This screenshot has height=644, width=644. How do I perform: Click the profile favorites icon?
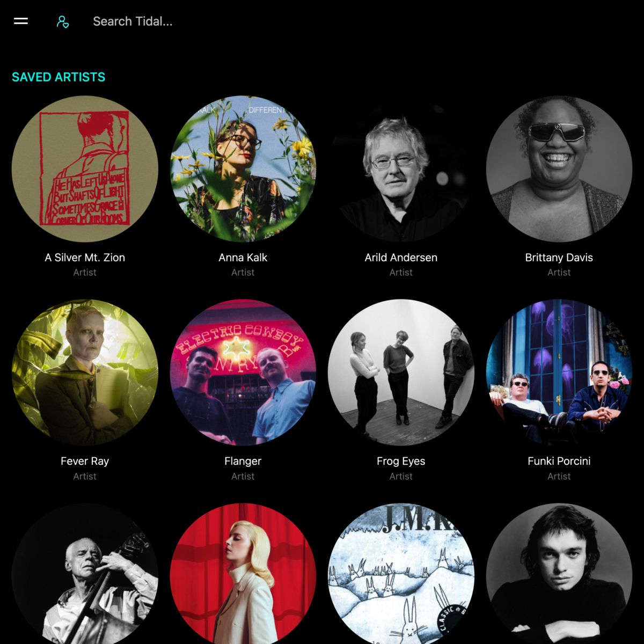pyautogui.click(x=63, y=21)
